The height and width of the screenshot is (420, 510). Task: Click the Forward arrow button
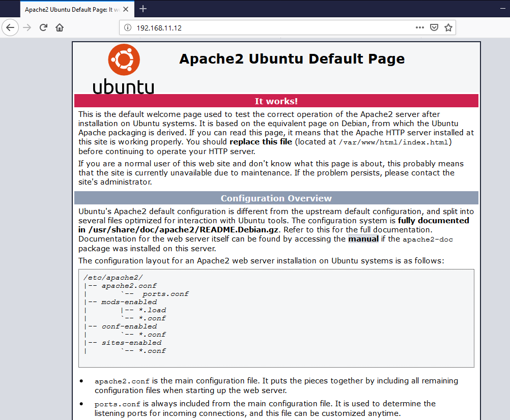point(27,27)
